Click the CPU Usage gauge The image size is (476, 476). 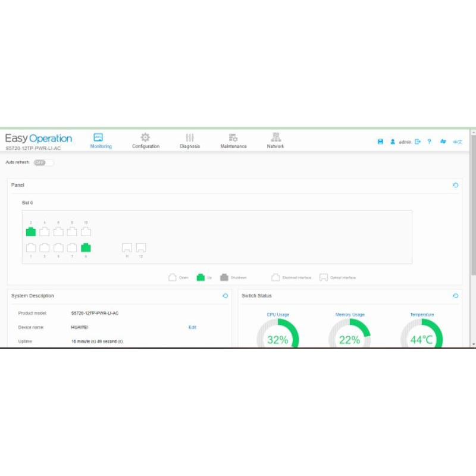277,336
